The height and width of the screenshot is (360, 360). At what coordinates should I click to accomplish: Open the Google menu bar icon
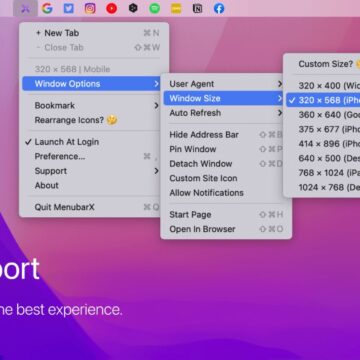point(47,8)
